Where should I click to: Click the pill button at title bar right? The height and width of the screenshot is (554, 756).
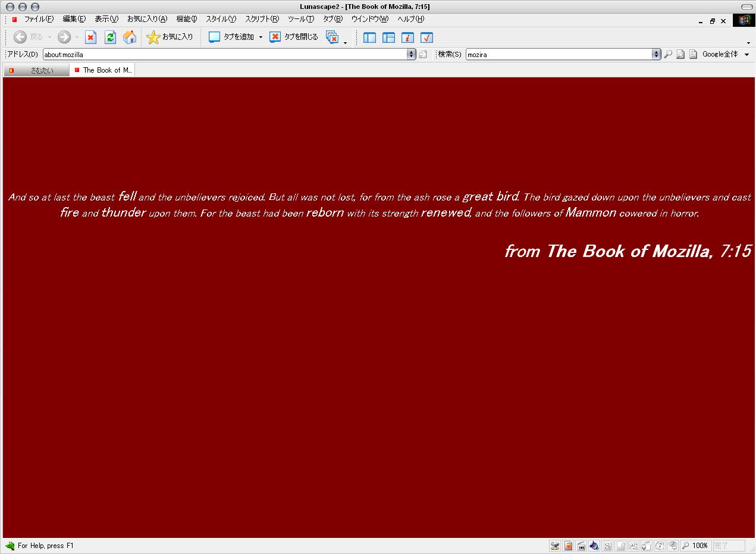tap(746, 7)
